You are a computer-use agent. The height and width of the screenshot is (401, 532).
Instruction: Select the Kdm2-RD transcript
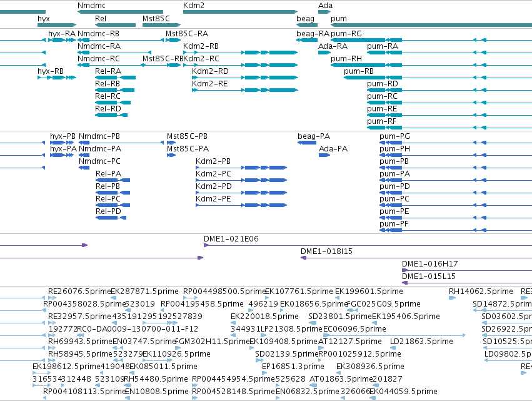click(245, 78)
